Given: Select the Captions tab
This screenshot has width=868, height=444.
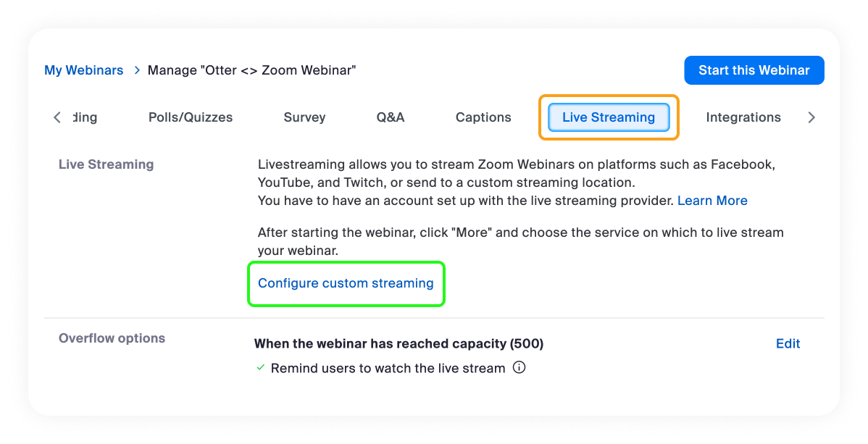Looking at the screenshot, I should (483, 117).
